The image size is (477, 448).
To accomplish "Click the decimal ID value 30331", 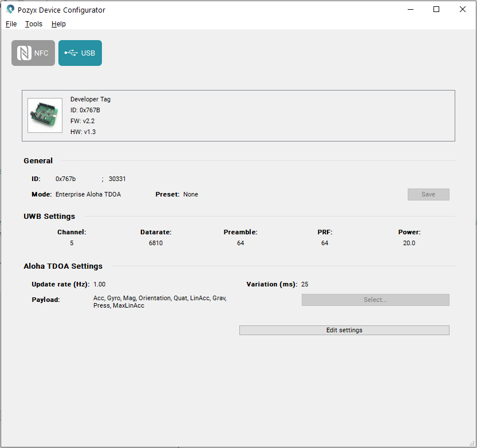I will point(117,179).
